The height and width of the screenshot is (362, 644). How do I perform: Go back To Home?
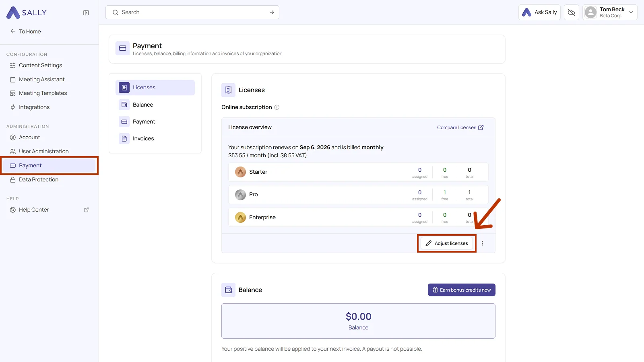25,31
